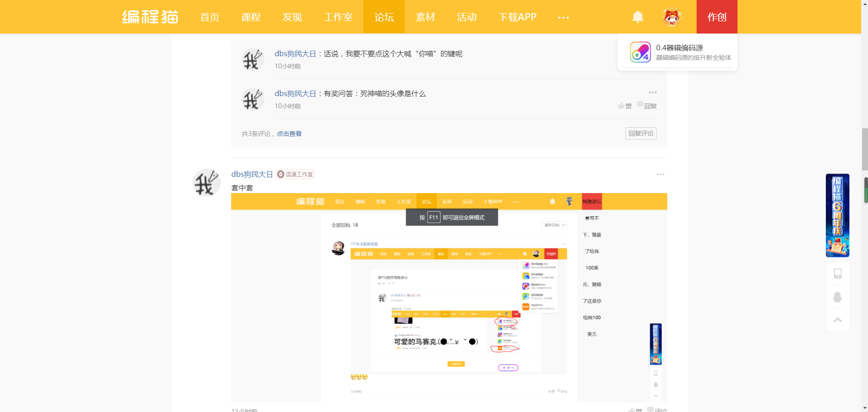Screen dimensions: 868x412
Task: Click the 共3条评论 comment count text
Action: (x=256, y=134)
